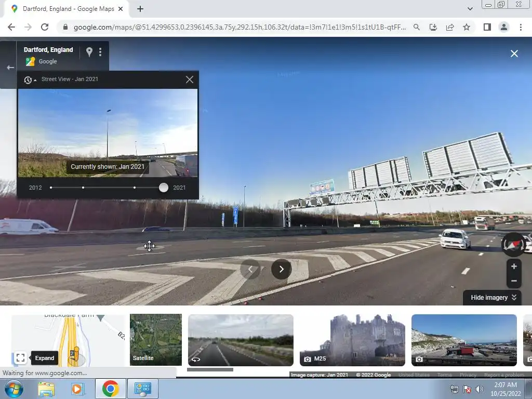The image size is (532, 399).
Task: Open the volume speaker tray icon
Action: click(479, 389)
